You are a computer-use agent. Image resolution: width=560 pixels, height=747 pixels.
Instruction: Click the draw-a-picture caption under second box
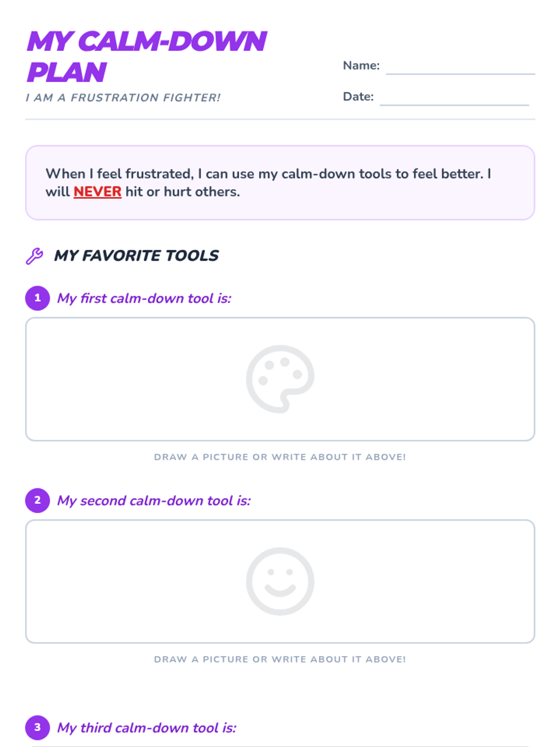click(280, 659)
